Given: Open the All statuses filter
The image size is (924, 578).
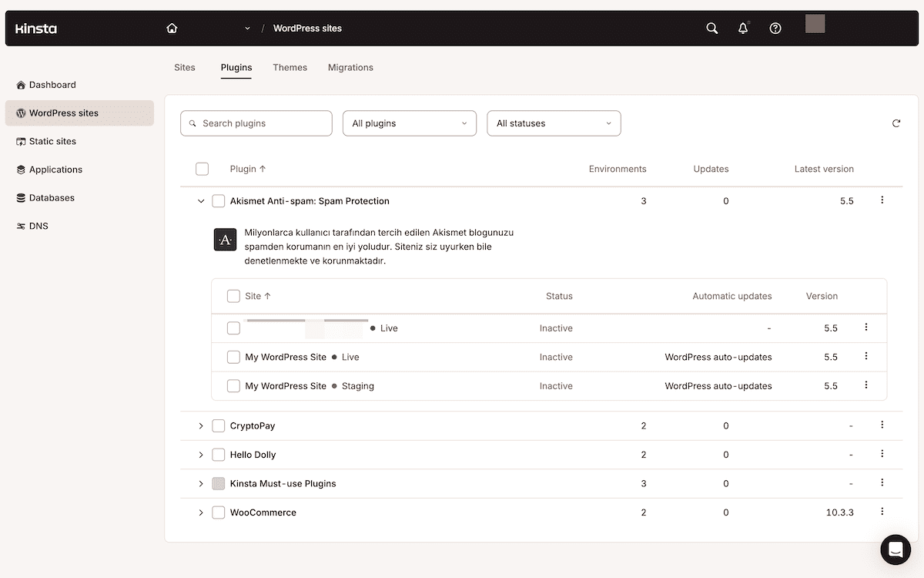Looking at the screenshot, I should [554, 123].
